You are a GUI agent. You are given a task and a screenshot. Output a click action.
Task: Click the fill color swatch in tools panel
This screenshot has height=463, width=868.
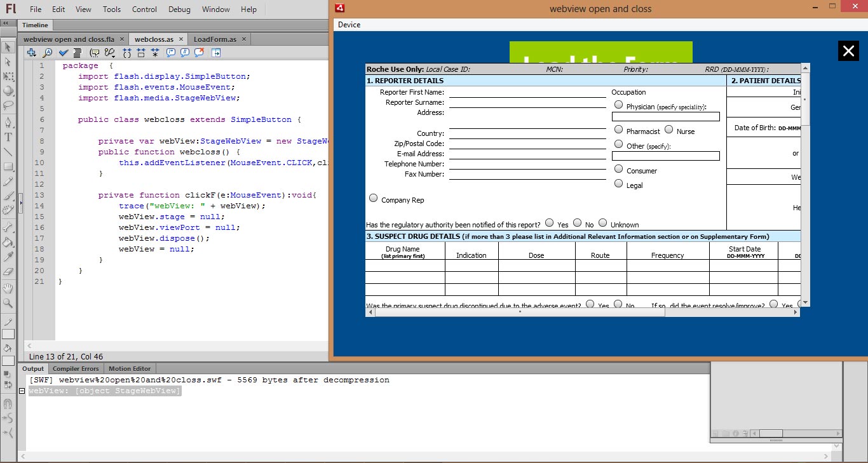point(8,361)
